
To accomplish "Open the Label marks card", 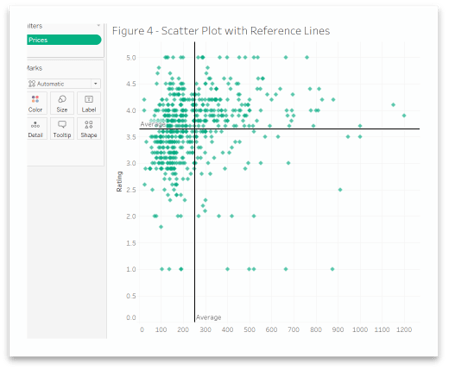I will point(89,104).
